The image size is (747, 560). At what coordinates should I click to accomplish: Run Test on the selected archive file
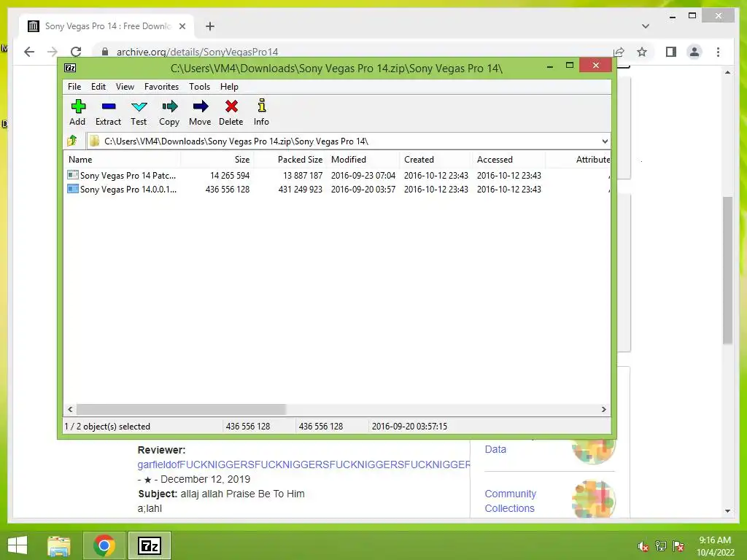pyautogui.click(x=139, y=112)
